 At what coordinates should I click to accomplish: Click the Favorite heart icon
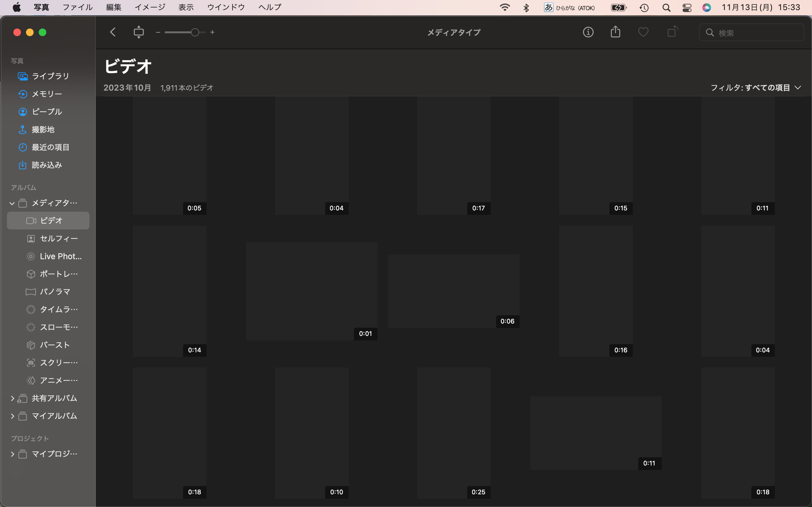click(x=643, y=32)
